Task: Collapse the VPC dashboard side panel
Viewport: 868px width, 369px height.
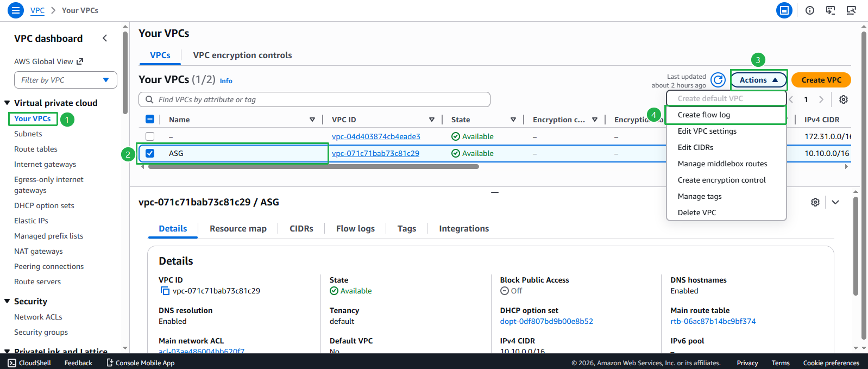Action: coord(105,38)
